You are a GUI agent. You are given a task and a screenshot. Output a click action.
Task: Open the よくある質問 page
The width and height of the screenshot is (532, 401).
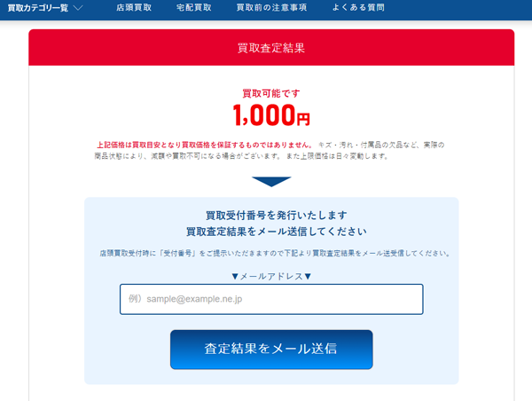pyautogui.click(x=358, y=7)
